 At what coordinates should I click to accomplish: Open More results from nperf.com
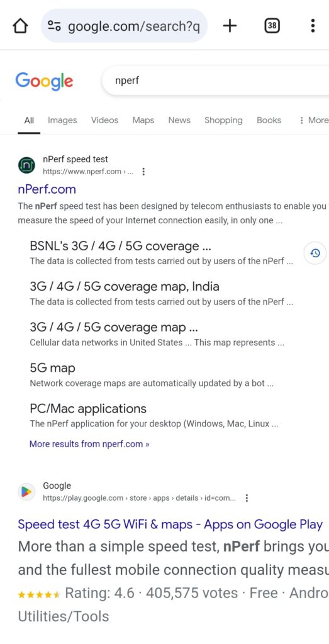coord(89,444)
